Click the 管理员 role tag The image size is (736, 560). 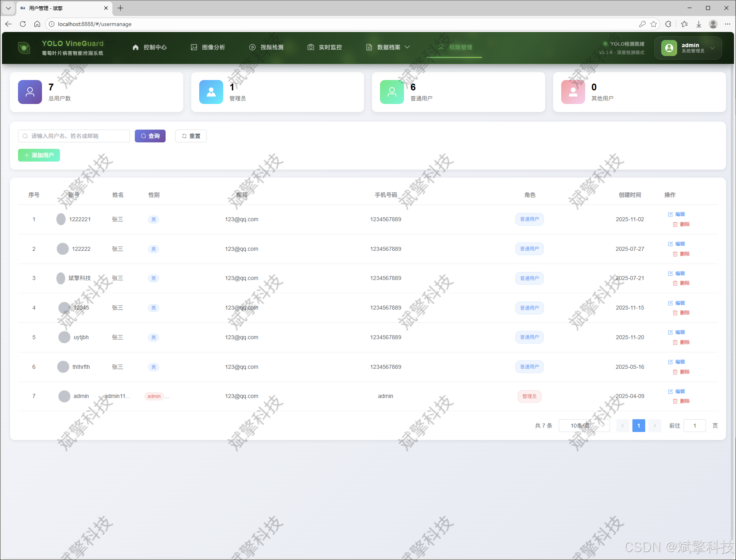530,396
